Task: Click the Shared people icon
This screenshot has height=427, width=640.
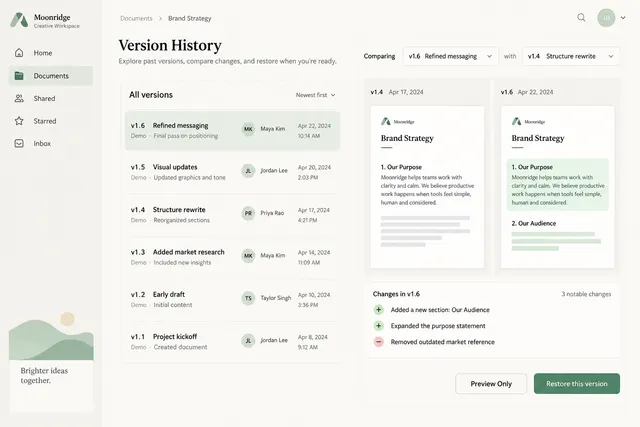Action: (x=19, y=98)
